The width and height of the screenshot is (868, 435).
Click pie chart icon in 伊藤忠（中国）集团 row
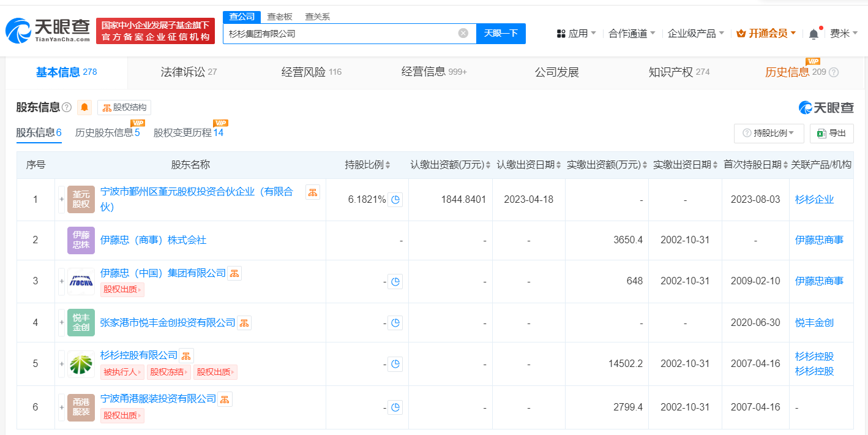pyautogui.click(x=395, y=281)
